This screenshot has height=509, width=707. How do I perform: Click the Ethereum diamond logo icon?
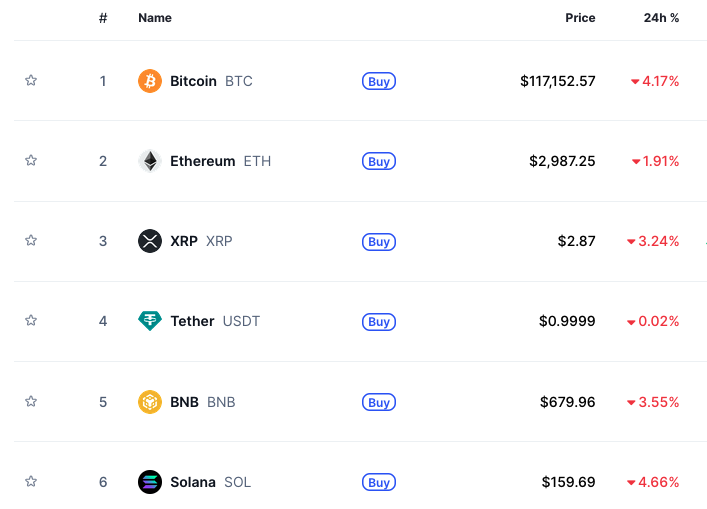click(x=150, y=161)
